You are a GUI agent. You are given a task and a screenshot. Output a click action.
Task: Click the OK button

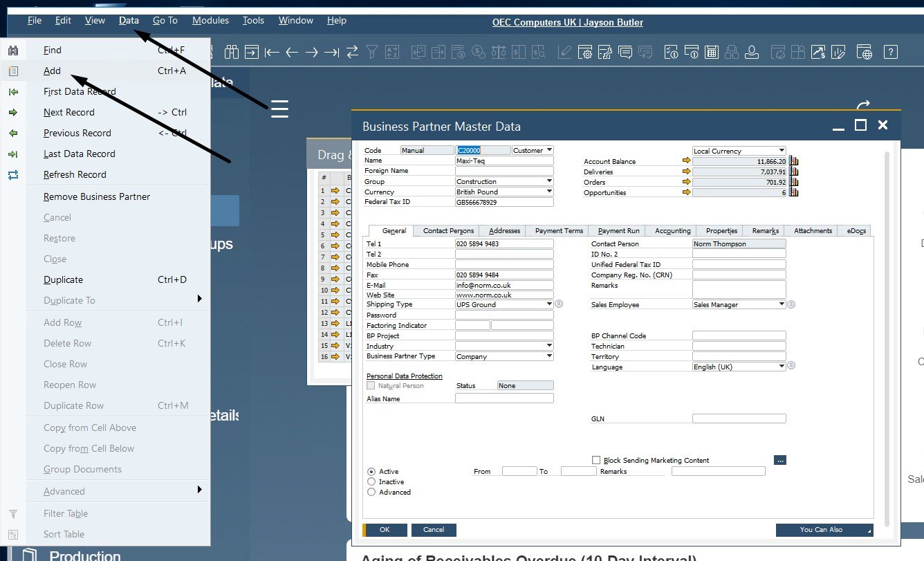tap(385, 529)
